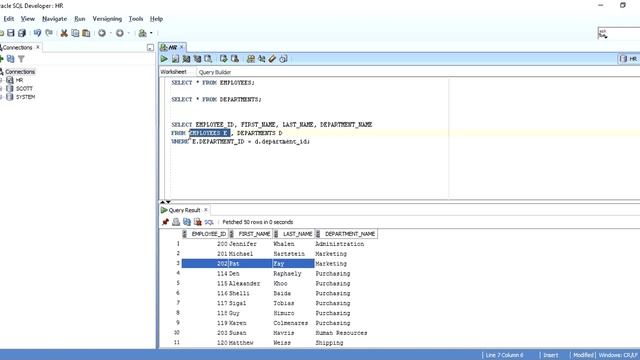The height and width of the screenshot is (360, 640).
Task: Click the Run Script icon
Action: pyautogui.click(x=176, y=59)
